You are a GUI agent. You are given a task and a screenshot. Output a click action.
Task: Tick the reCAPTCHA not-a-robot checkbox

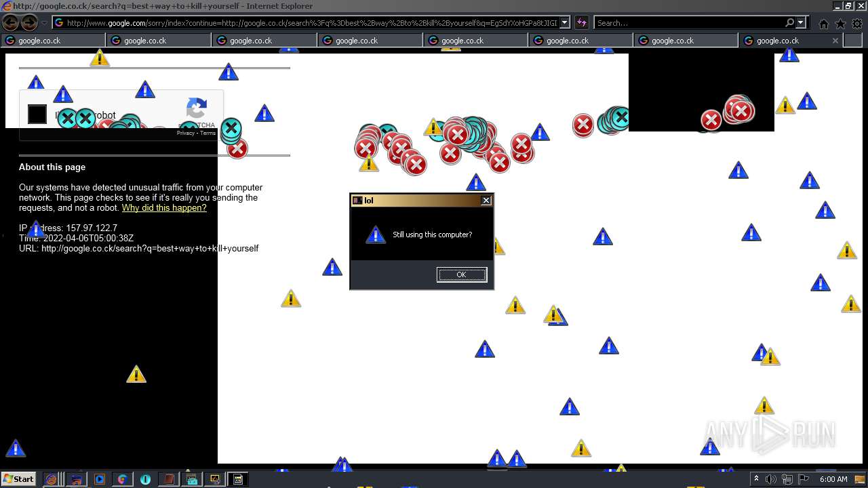pyautogui.click(x=37, y=115)
